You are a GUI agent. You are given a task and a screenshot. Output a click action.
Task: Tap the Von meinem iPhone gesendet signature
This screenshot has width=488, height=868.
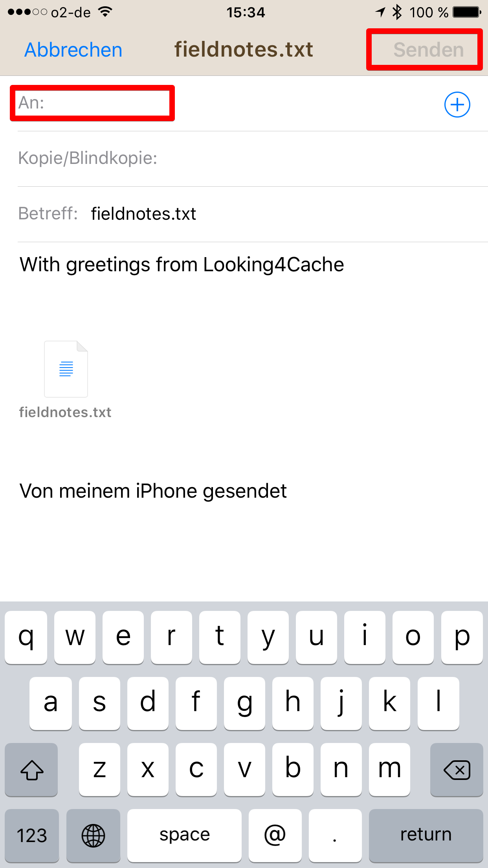[x=153, y=491]
